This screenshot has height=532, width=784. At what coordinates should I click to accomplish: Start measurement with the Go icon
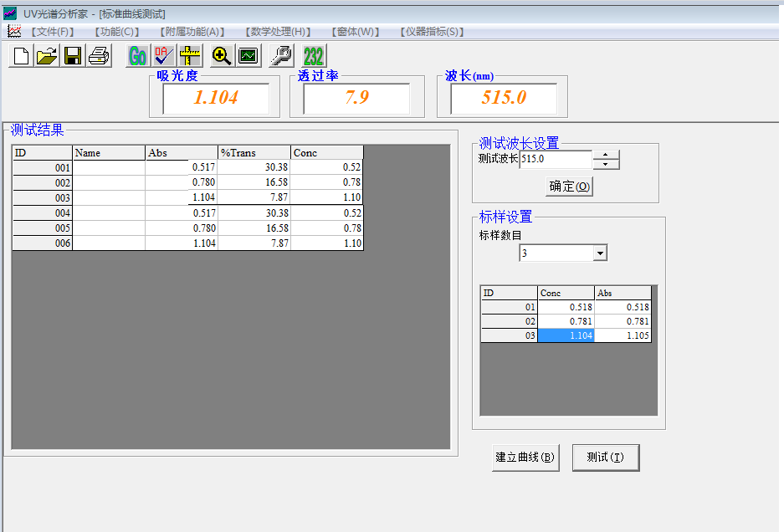[138, 56]
